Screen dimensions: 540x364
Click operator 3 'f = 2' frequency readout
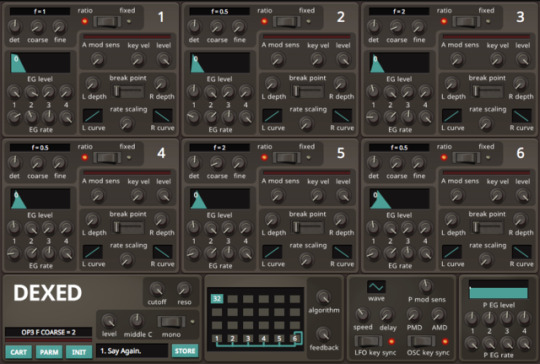399,11
